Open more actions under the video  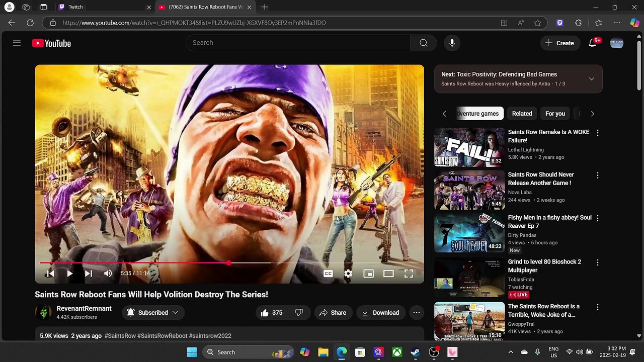[417, 313]
